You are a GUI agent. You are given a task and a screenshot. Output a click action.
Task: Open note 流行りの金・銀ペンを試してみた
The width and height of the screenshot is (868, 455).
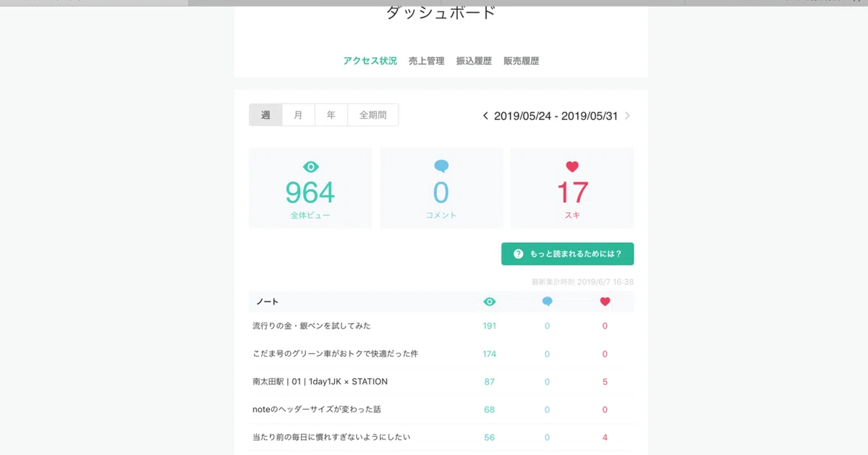[312, 326]
